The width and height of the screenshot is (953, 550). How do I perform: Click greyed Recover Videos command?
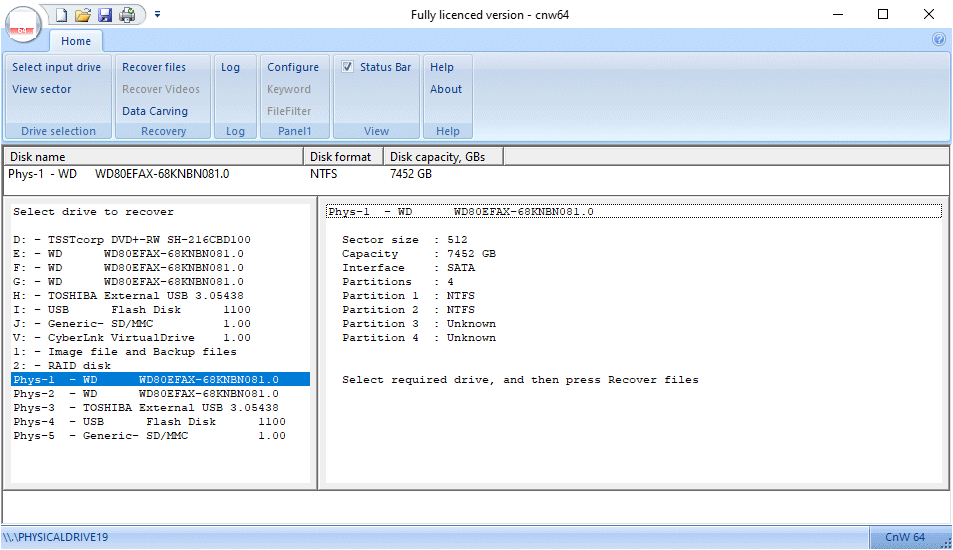click(x=160, y=89)
